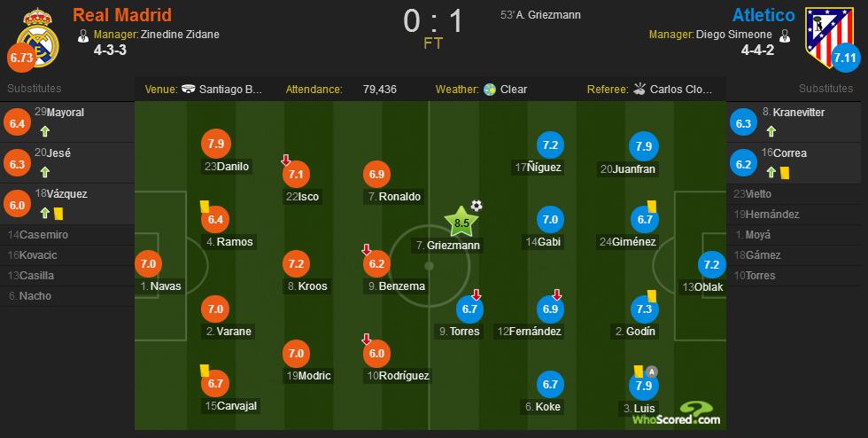Click the red substitution arrow above Isco
Viewport: 868px width, 438px height.
(x=285, y=160)
